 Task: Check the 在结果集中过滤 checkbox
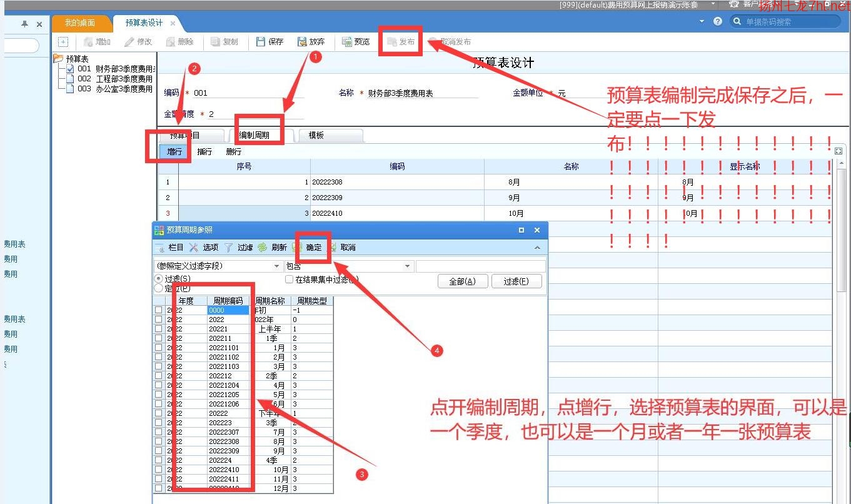[x=289, y=280]
